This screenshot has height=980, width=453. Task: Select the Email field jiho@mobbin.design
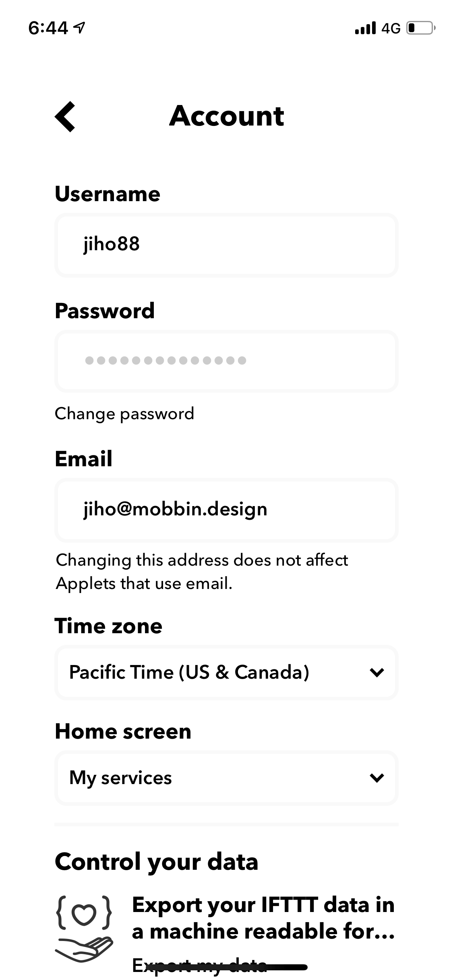[x=226, y=510]
